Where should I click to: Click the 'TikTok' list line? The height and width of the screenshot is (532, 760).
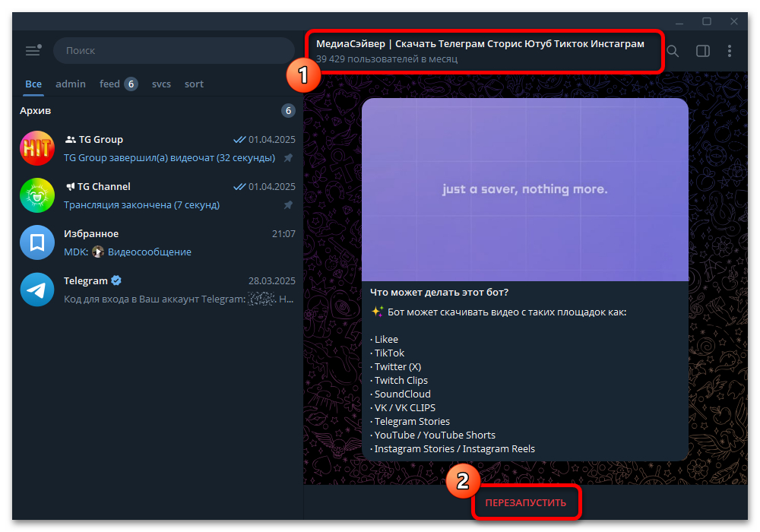coord(388,353)
